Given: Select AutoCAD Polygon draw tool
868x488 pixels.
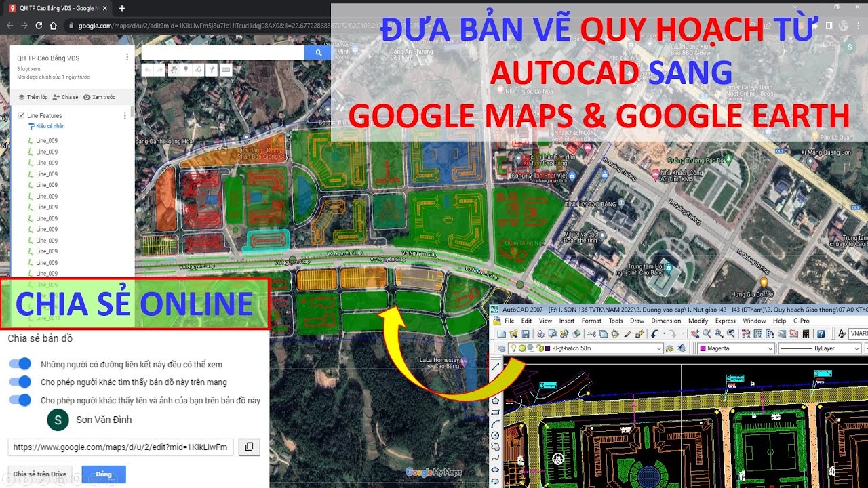Looking at the screenshot, I should [496, 401].
